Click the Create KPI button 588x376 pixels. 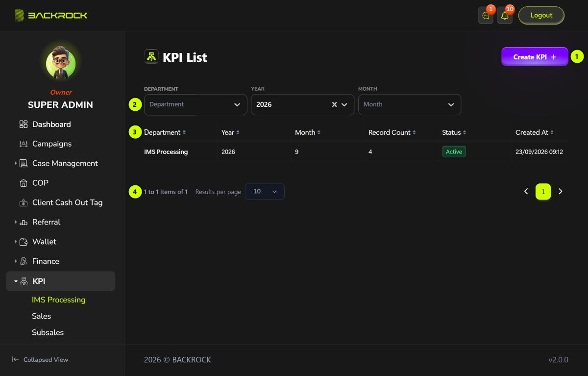click(535, 57)
